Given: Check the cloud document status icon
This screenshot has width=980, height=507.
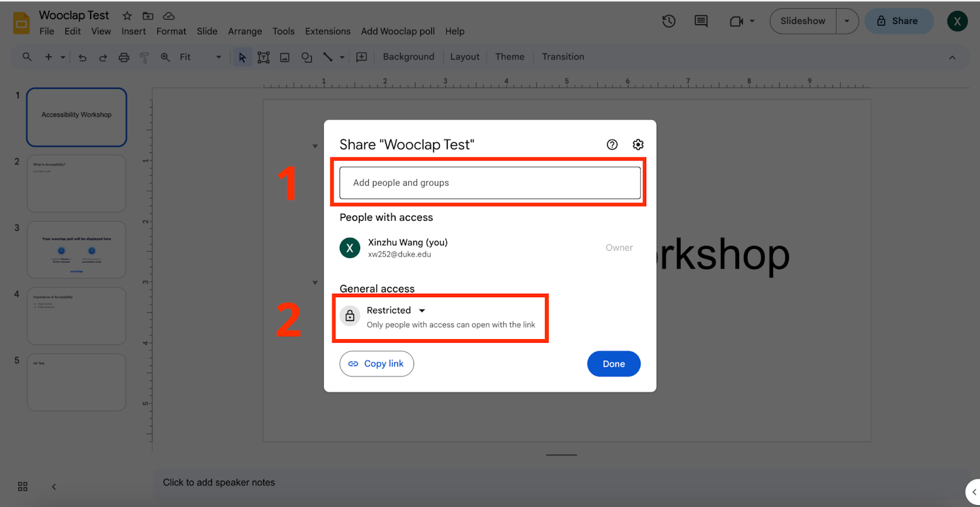Looking at the screenshot, I should point(168,16).
